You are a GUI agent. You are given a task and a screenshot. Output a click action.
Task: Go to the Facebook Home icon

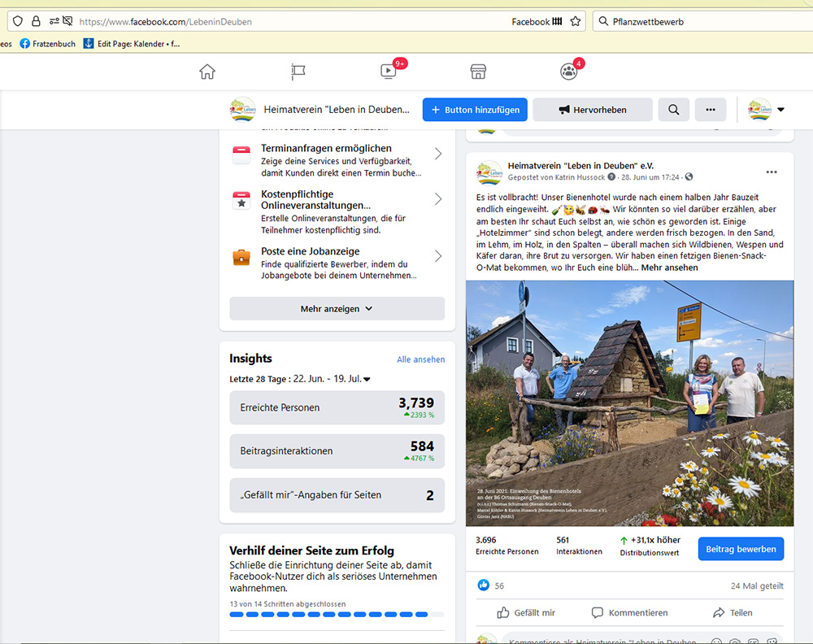point(207,72)
